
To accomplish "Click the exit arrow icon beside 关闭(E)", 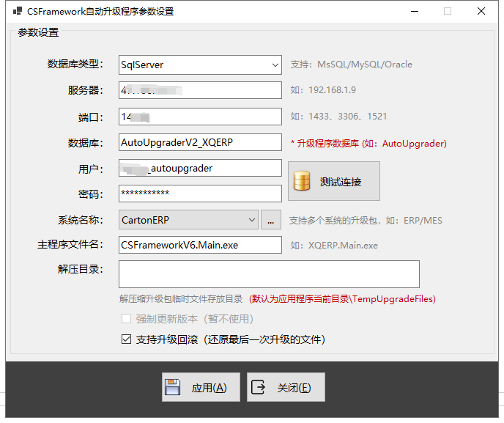I will [x=258, y=387].
